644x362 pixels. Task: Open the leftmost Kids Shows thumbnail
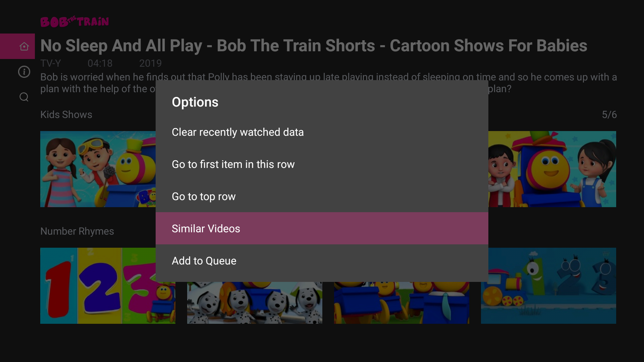click(97, 169)
